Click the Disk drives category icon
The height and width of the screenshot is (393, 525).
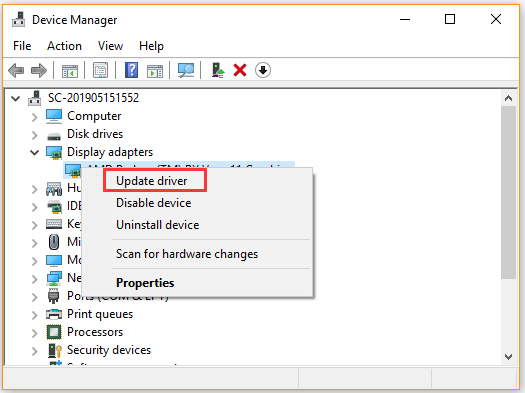point(54,136)
